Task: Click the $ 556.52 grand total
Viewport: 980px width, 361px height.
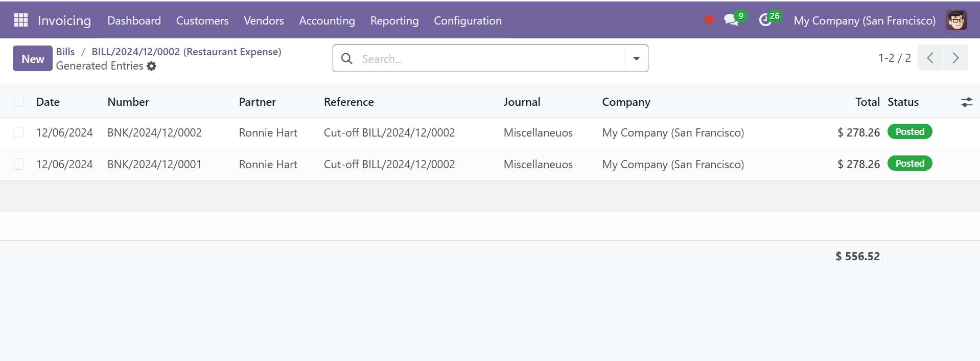Action: [x=857, y=256]
